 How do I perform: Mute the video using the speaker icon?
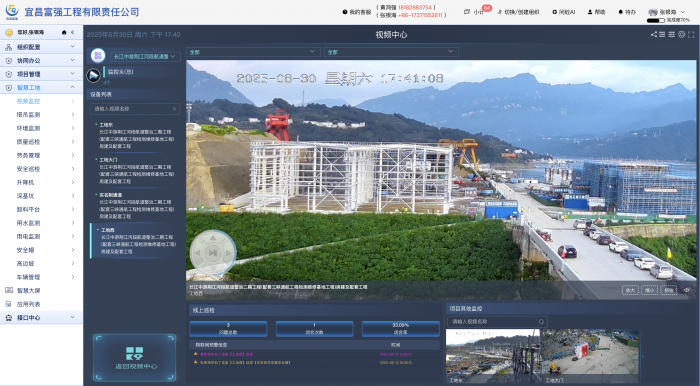tap(687, 290)
